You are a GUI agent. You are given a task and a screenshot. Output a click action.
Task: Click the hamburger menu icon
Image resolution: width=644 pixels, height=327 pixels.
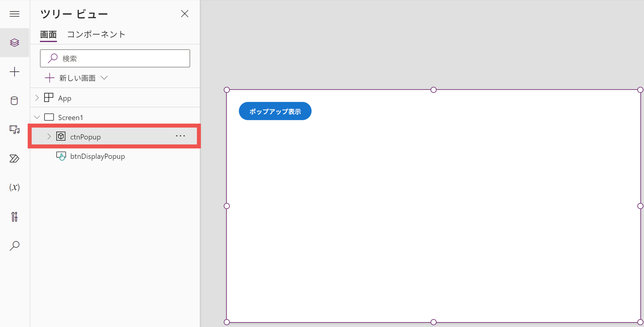(14, 14)
